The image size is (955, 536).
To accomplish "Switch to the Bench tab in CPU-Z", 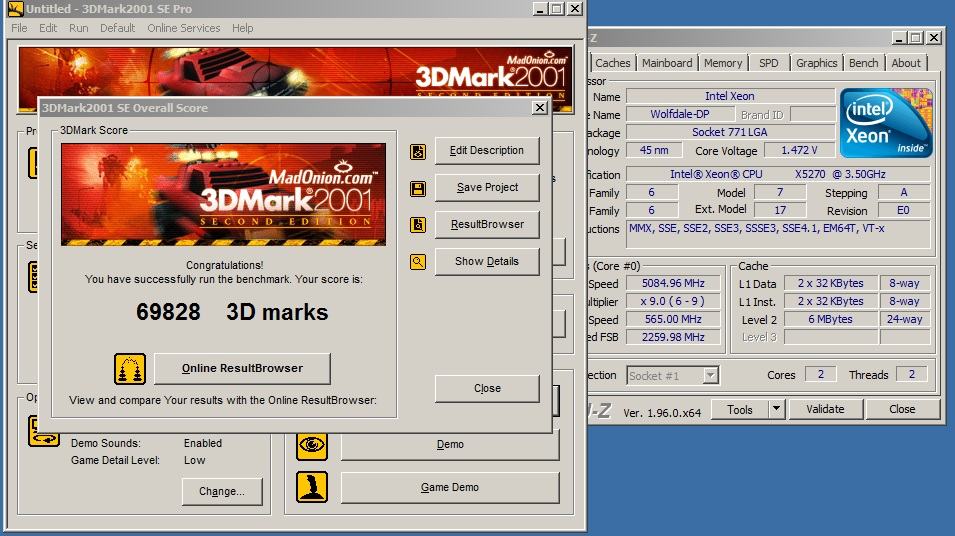I will [864, 63].
